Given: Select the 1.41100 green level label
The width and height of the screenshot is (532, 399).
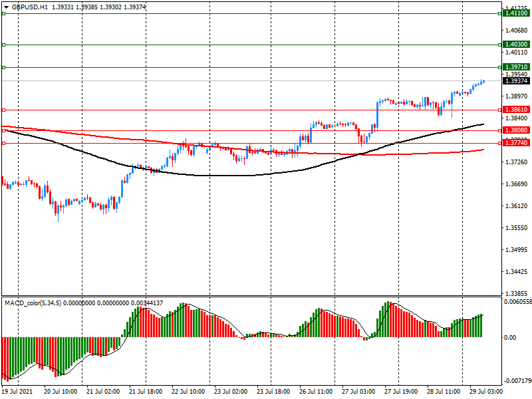Looking at the screenshot, I should 516,13.
